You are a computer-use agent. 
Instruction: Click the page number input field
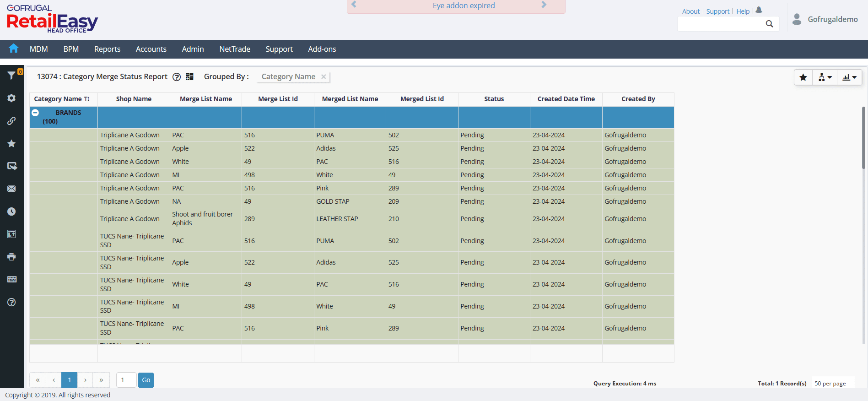point(126,380)
